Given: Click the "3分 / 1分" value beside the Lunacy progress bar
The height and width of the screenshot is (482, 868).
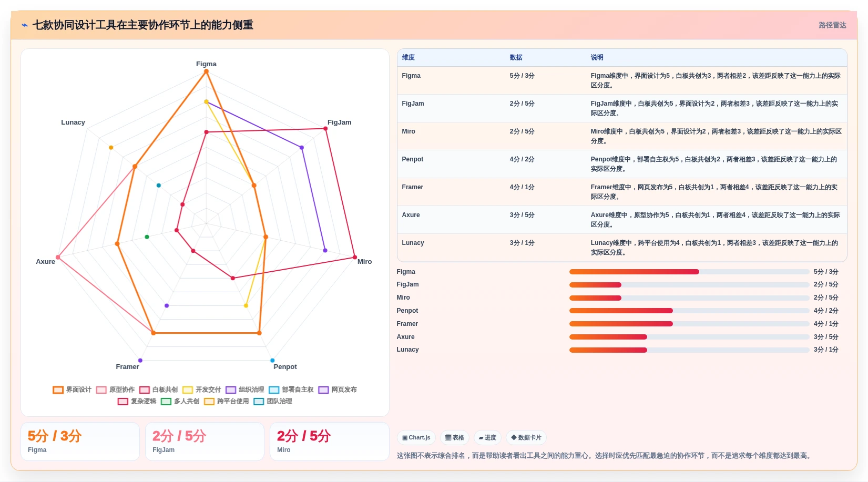Looking at the screenshot, I should tap(826, 350).
